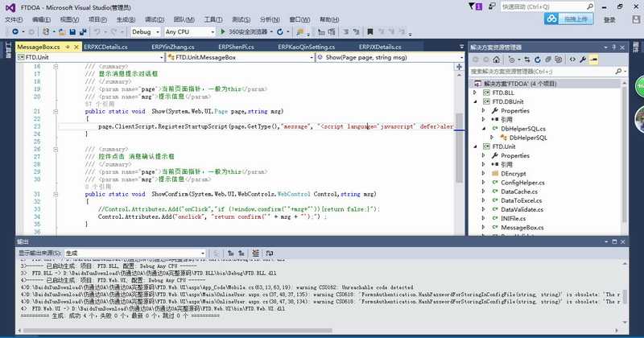Select MessageBox.cs in Solution Explorer
Image resolution: width=644 pixels, height=338 pixels.
522,228
